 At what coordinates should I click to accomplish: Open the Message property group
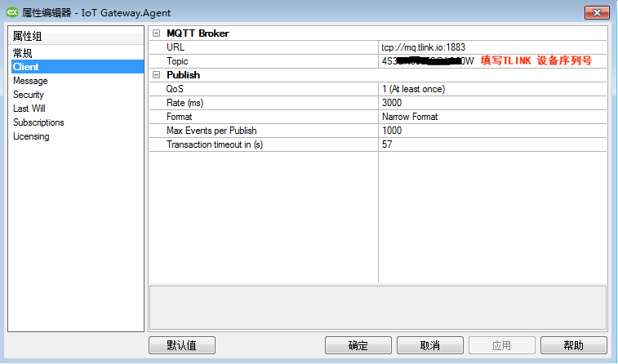pyautogui.click(x=30, y=81)
